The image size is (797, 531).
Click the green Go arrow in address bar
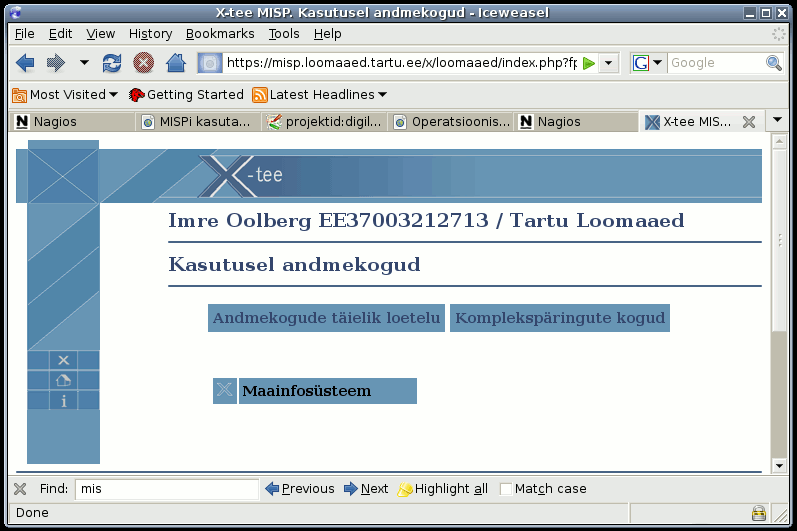589,64
